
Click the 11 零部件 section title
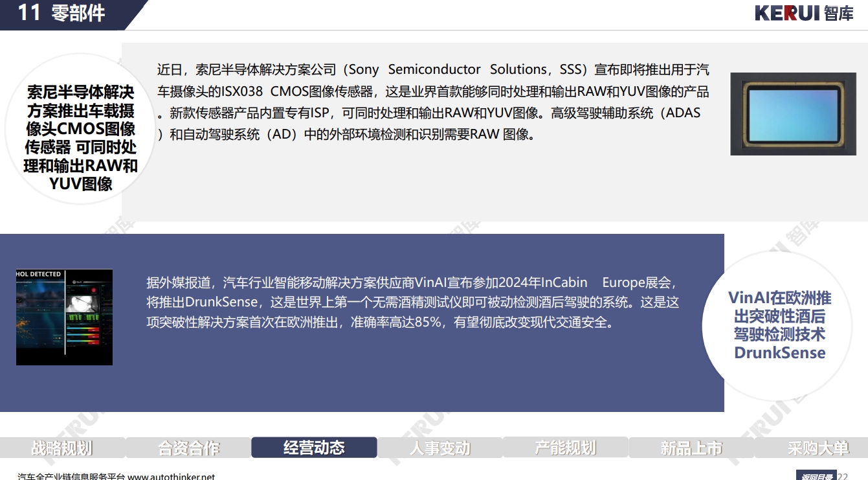(61, 12)
